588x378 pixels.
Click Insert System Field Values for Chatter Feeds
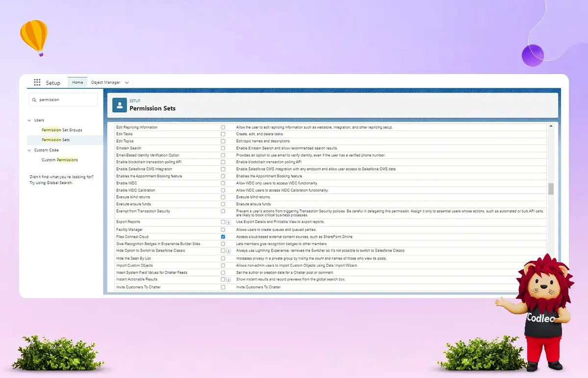point(151,273)
